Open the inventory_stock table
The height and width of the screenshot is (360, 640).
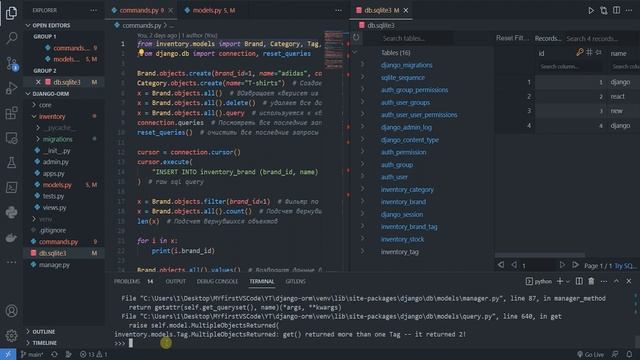(x=402, y=239)
